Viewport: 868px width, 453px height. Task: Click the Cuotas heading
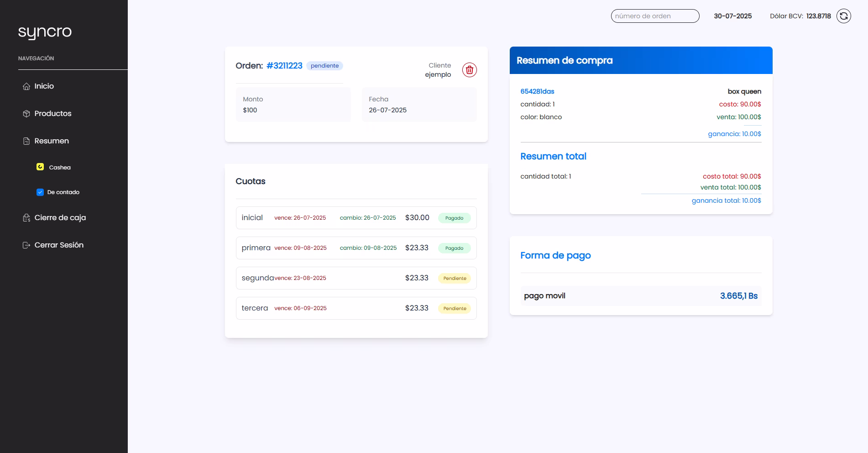coord(251,181)
